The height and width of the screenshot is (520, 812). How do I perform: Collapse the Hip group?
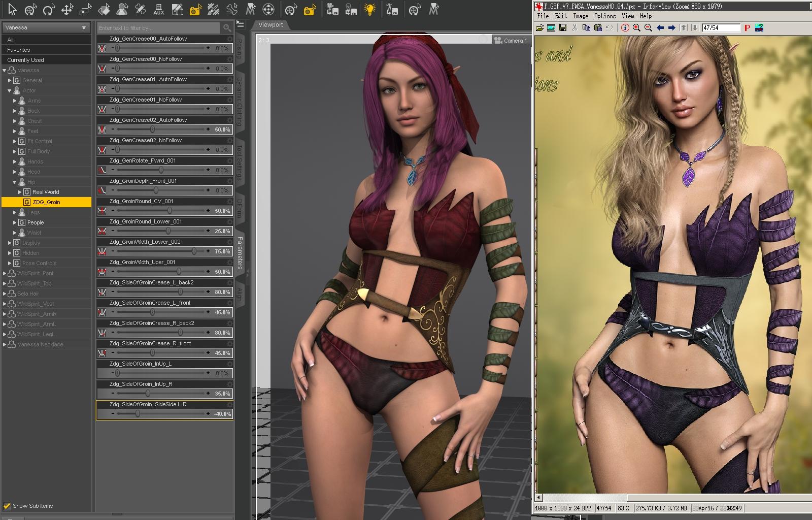pyautogui.click(x=15, y=182)
